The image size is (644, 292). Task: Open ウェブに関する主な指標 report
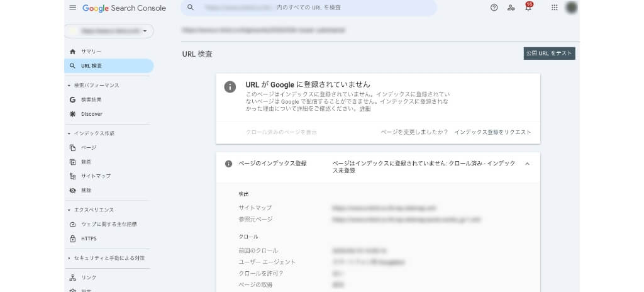[x=109, y=224]
